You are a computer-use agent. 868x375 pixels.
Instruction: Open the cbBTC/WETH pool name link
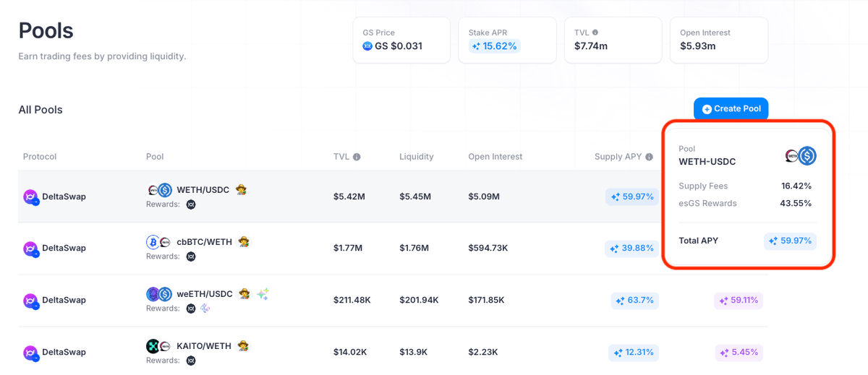click(205, 242)
